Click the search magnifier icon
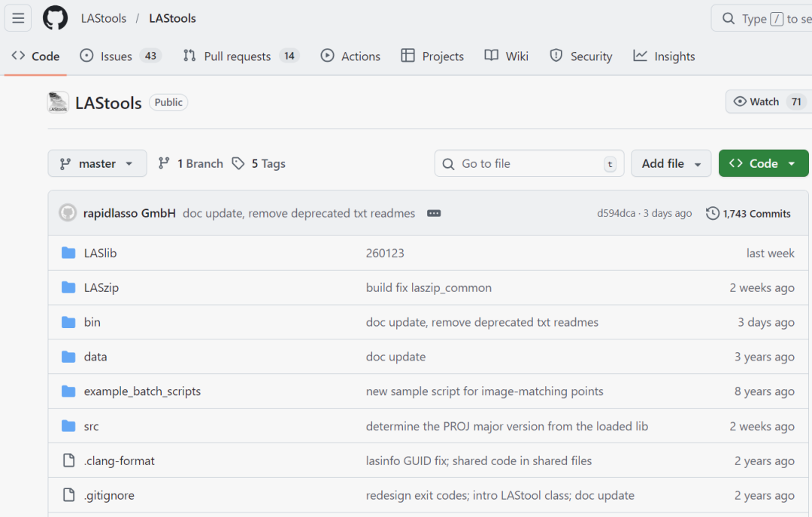Screen dimensions: 812x517 pos(728,19)
